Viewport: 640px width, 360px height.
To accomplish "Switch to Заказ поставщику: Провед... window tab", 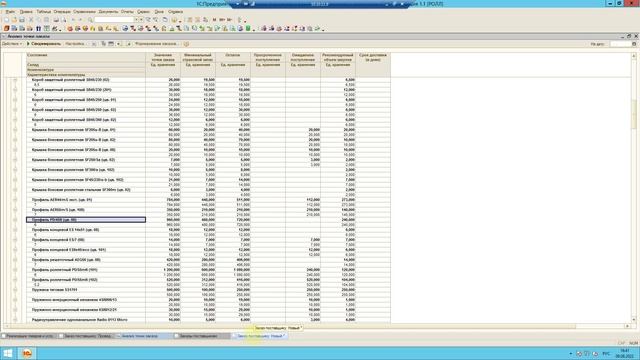I will pos(88,336).
